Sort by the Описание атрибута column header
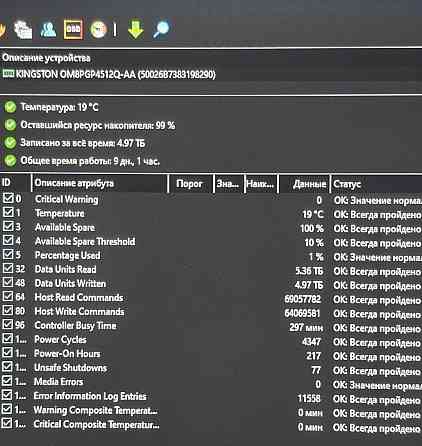The image size is (422, 446). coord(100,183)
